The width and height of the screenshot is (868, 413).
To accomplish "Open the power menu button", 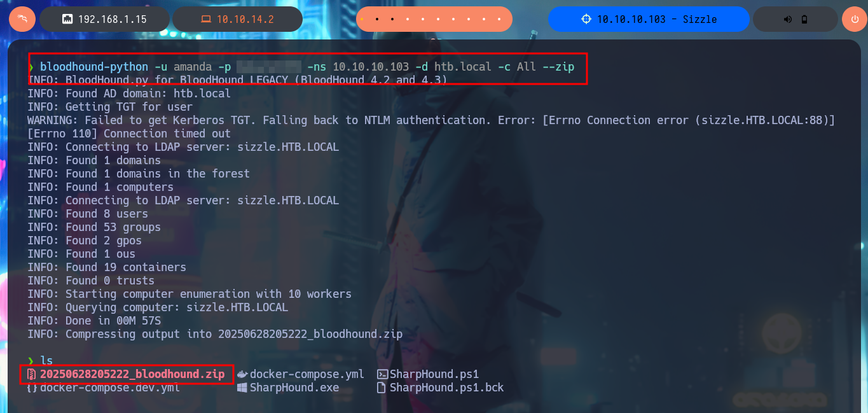I will tap(854, 19).
